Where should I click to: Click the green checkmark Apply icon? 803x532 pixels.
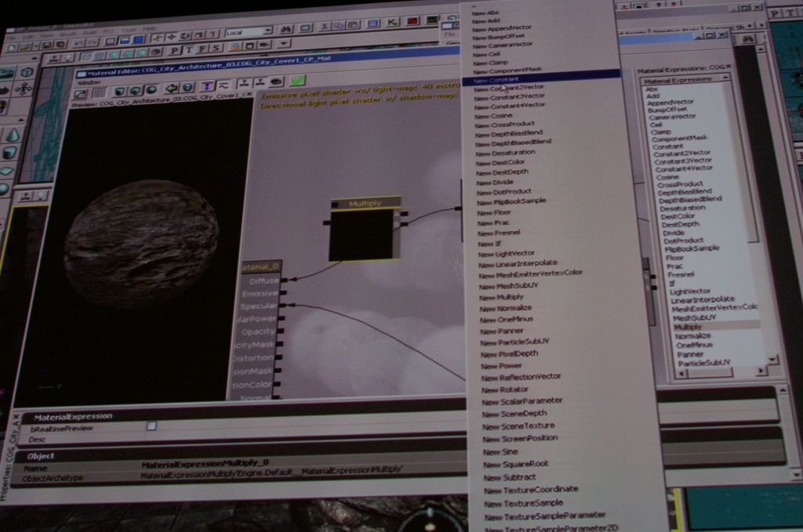(298, 80)
